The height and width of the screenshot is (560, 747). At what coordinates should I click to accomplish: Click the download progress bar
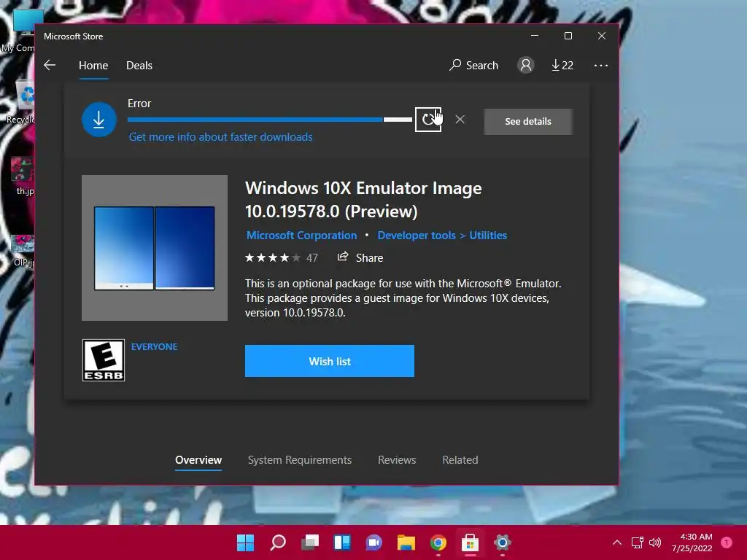pos(270,120)
